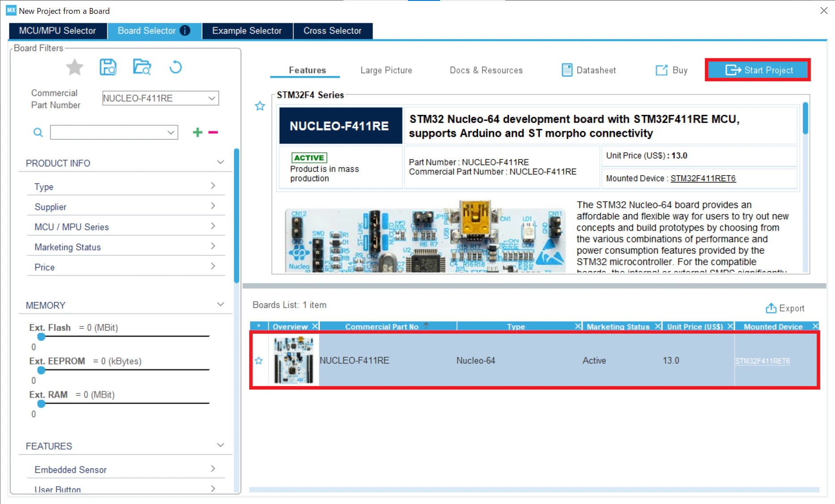
Task: Collapse the MEMORY section
Action: pyautogui.click(x=220, y=304)
